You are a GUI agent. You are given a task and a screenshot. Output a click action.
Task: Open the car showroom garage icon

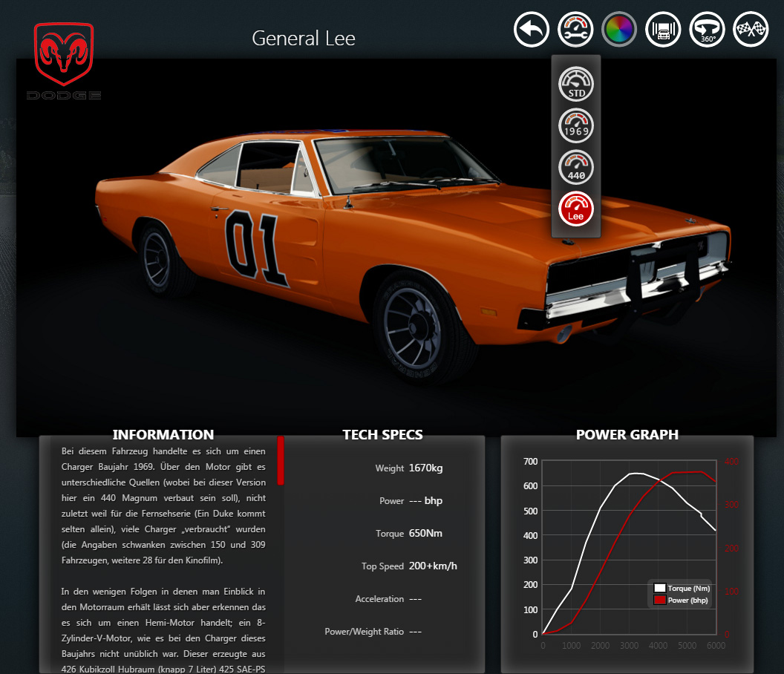[663, 30]
